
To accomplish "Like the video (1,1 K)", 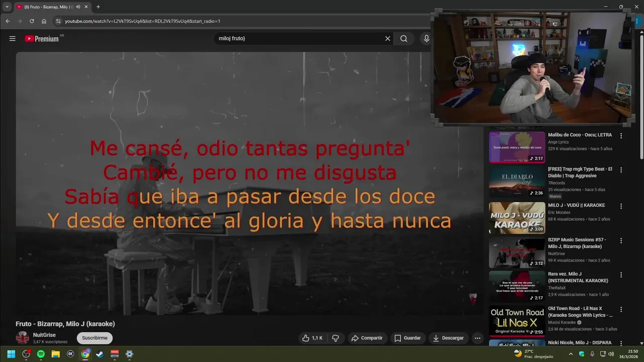I will point(312,338).
